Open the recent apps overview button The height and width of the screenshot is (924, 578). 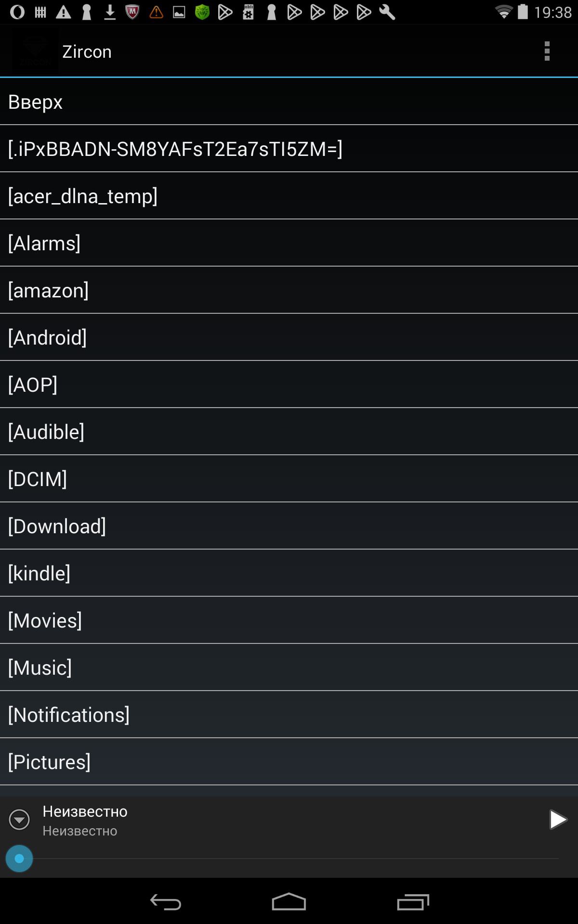click(413, 902)
